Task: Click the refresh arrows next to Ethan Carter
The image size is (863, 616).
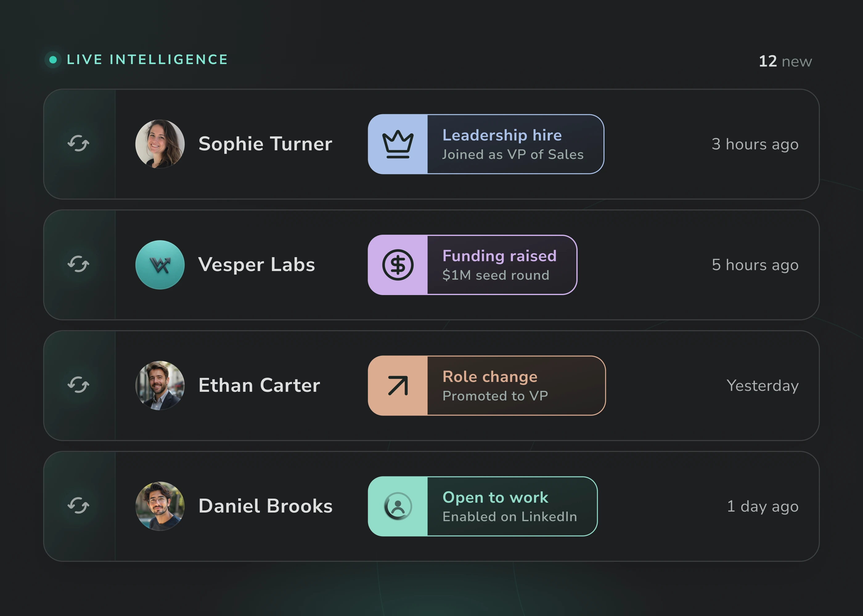Action: click(x=79, y=385)
